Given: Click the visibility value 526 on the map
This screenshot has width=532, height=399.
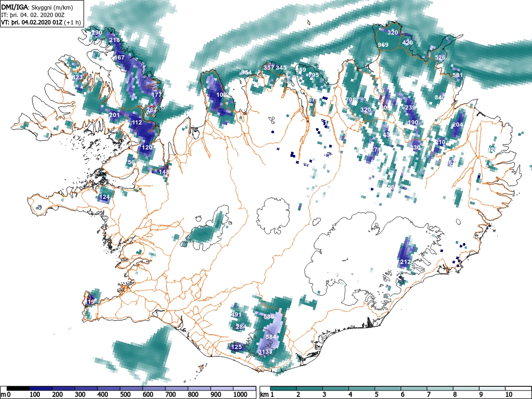Looking at the screenshot, I should click(x=440, y=57).
